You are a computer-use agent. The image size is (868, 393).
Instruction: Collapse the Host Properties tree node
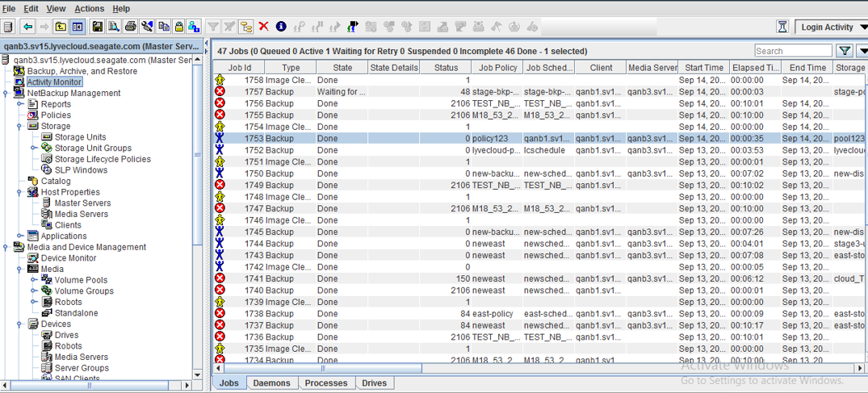click(x=20, y=192)
